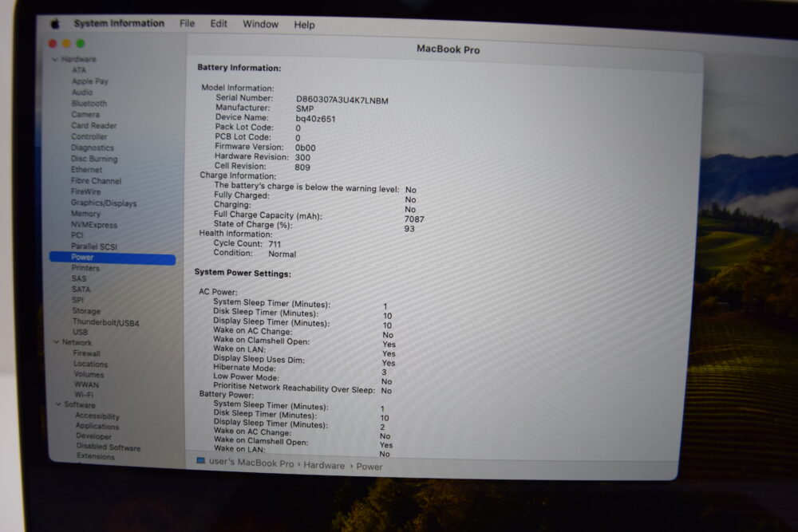The height and width of the screenshot is (532, 798).
Task: Click serial number D860307A3U4K7LNBM
Action: pos(342,100)
